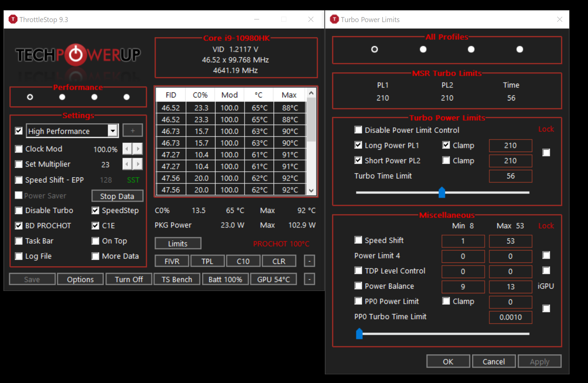This screenshot has height=383, width=588.
Task: Check Disable Power Limit Control
Action: pyautogui.click(x=358, y=130)
